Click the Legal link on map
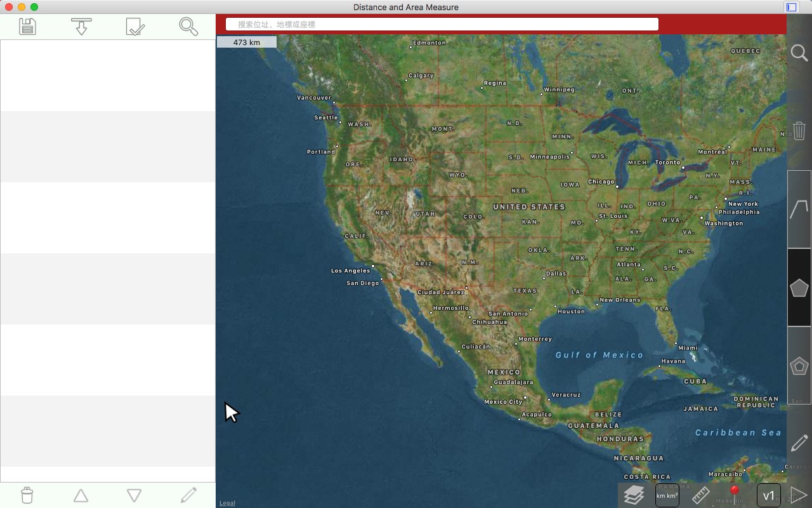 pos(227,503)
